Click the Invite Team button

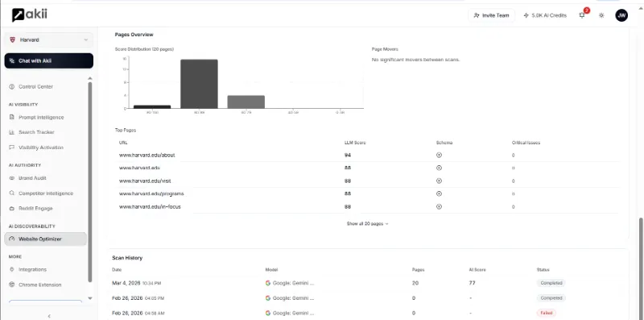(x=491, y=15)
